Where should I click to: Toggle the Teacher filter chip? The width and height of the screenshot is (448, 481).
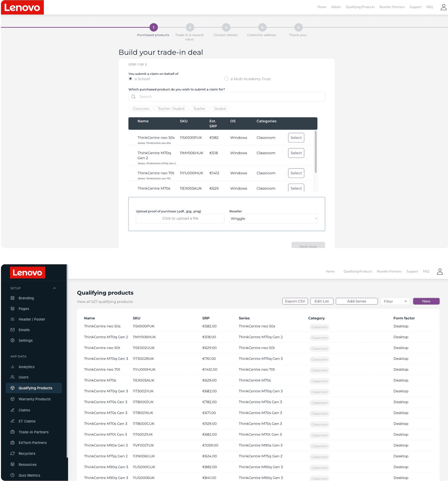click(199, 109)
